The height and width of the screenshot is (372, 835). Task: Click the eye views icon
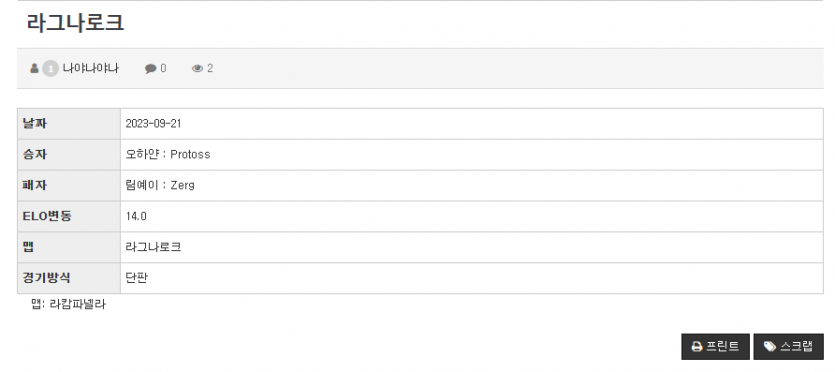point(198,69)
